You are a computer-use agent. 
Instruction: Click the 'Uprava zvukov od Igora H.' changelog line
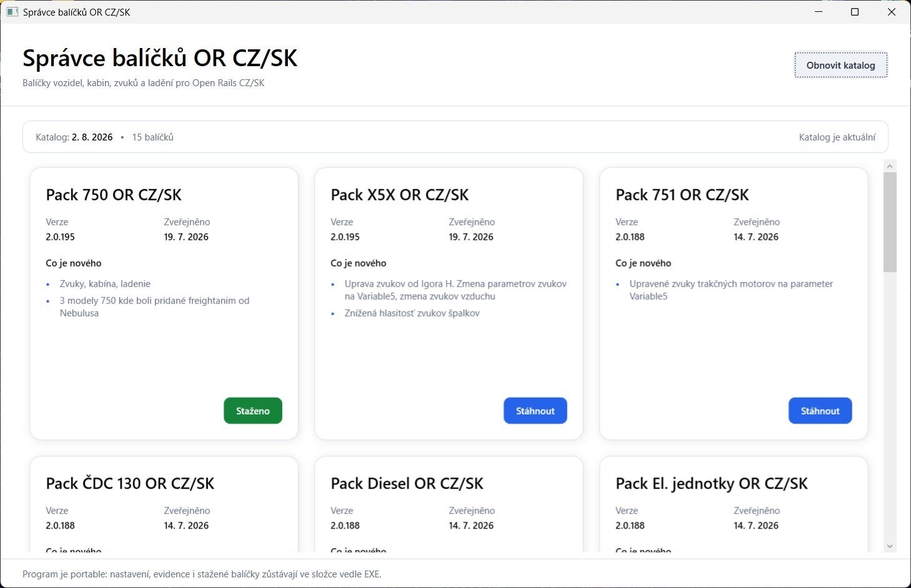455,290
